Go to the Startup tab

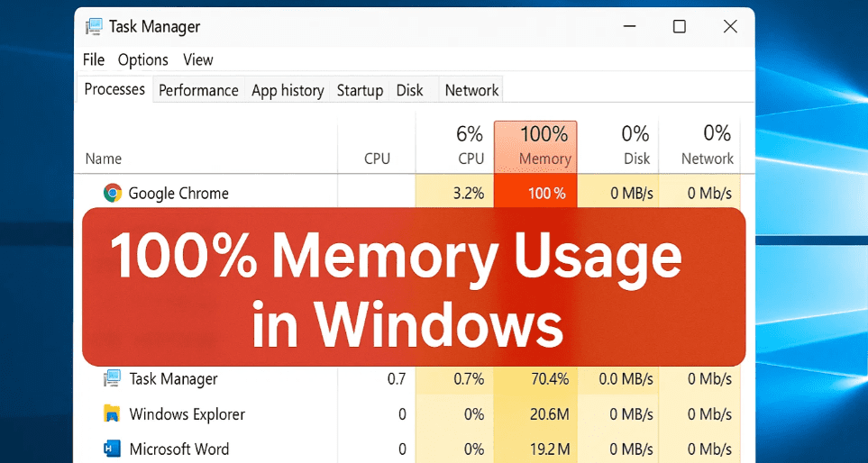[x=360, y=90]
